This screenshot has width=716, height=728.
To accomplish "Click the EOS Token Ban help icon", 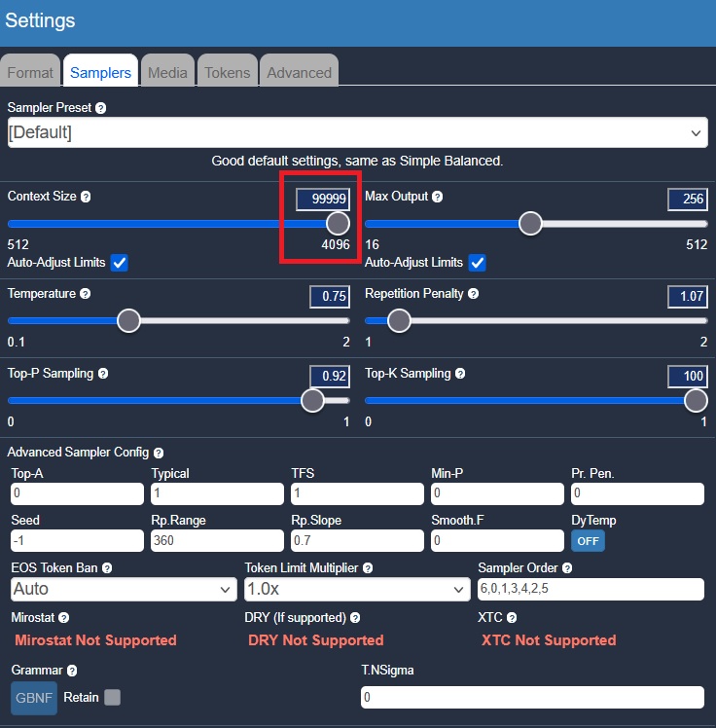I will tap(107, 568).
